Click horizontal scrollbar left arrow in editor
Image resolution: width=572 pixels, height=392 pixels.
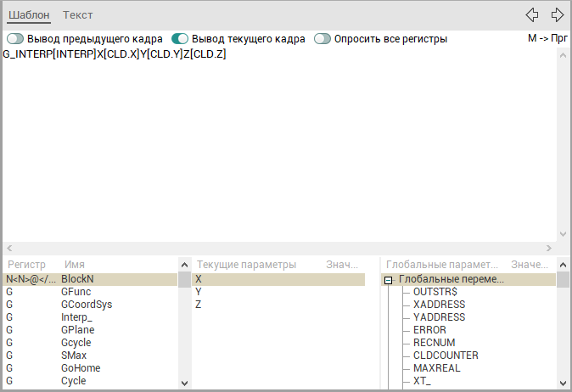coord(9,248)
